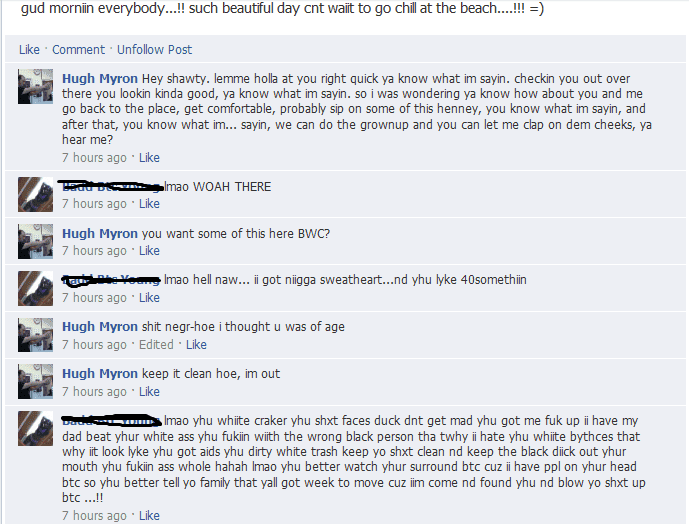Click Hugh Myron's avatar on the BWC comment
The height and width of the screenshot is (524, 689).
(x=36, y=241)
